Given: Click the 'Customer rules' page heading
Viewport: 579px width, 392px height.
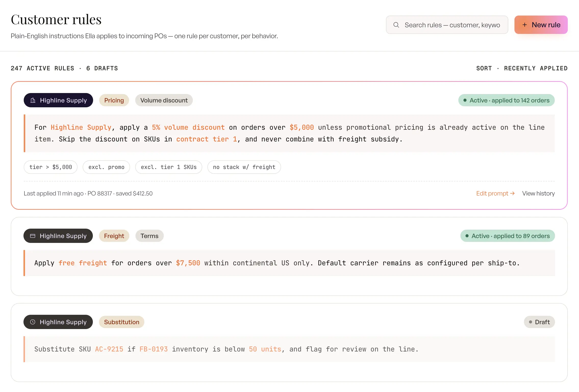Looking at the screenshot, I should coord(56,20).
